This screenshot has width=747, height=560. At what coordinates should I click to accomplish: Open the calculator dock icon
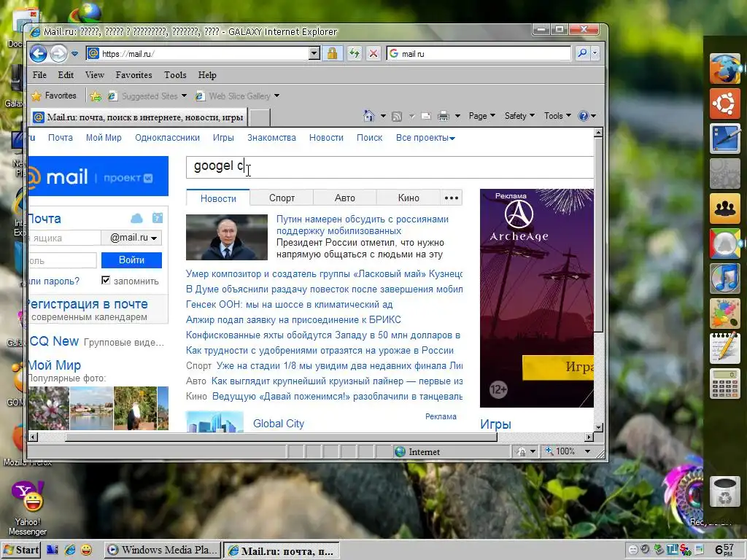pos(724,384)
